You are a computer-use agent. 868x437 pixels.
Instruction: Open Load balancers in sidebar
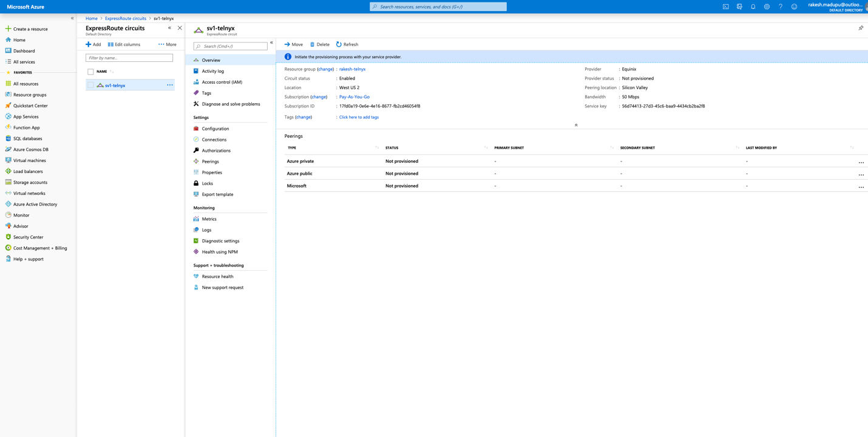tap(28, 171)
